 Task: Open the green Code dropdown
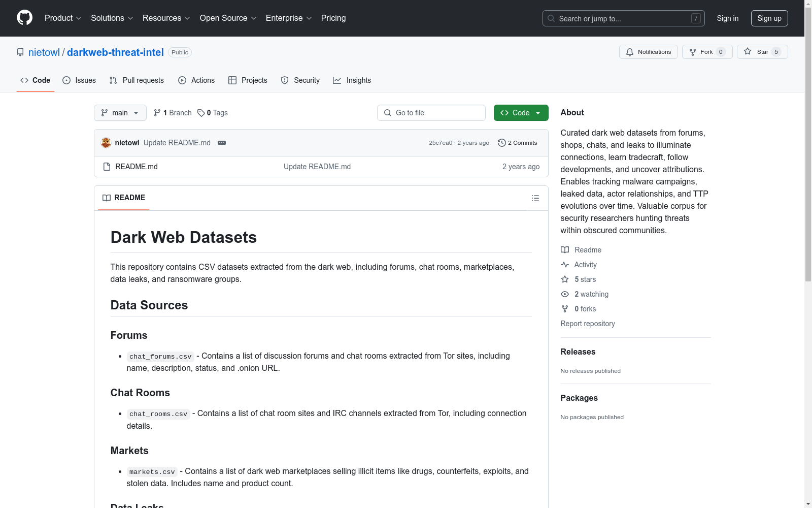(x=521, y=113)
